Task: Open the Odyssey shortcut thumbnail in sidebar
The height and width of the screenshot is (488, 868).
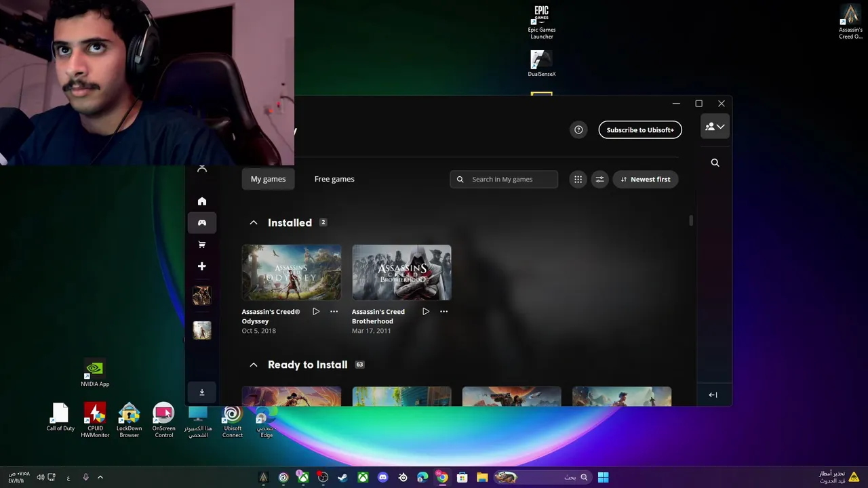Action: [201, 330]
